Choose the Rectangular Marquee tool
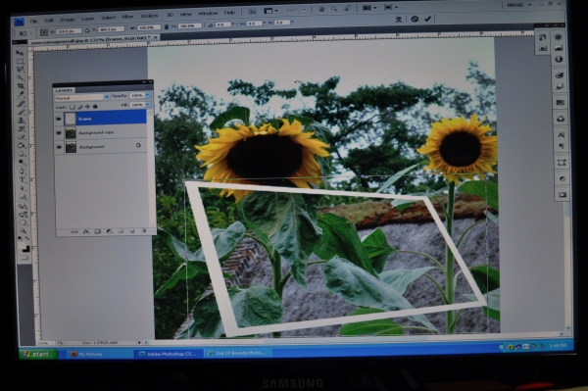 point(21,61)
